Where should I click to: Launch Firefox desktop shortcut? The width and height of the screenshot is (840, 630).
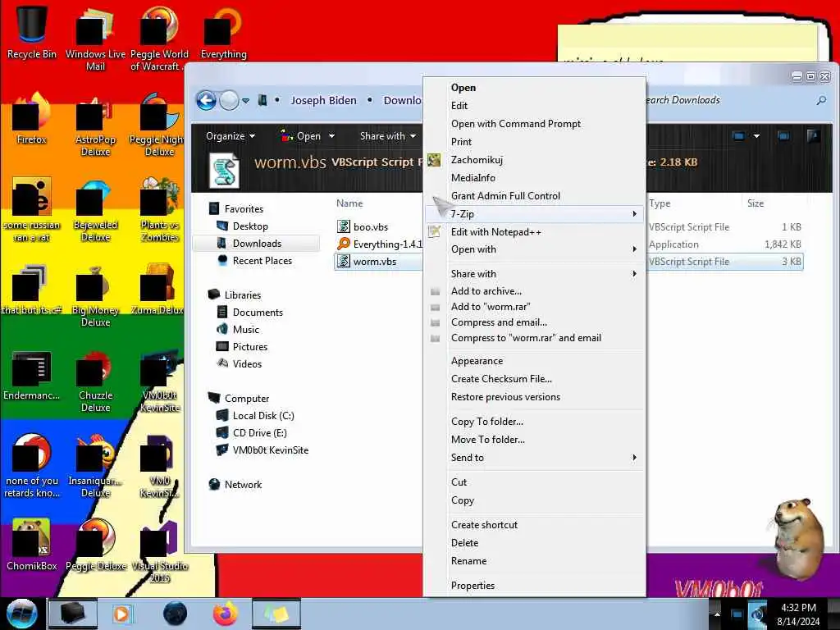(x=32, y=119)
